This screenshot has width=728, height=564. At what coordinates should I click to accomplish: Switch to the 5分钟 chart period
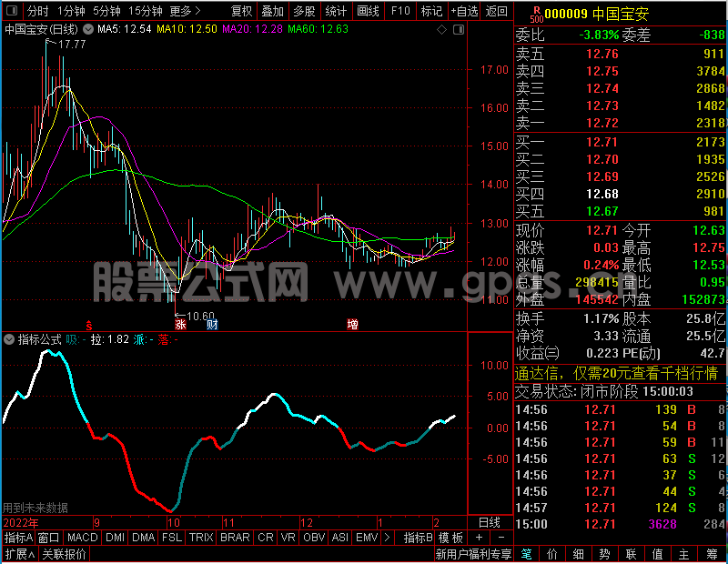tap(106, 11)
